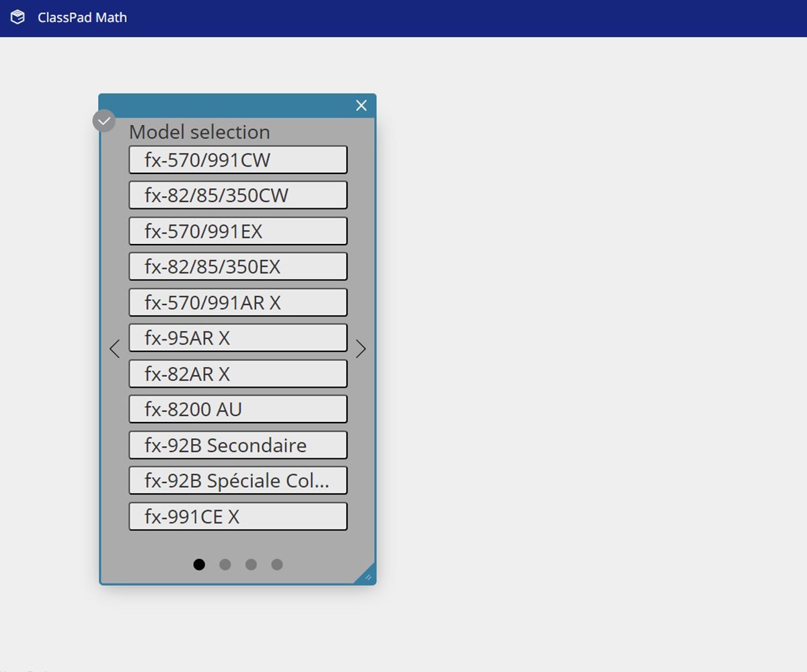Pick the fx-570/991AR X model
Image resolution: width=807 pixels, height=672 pixels.
pos(238,302)
